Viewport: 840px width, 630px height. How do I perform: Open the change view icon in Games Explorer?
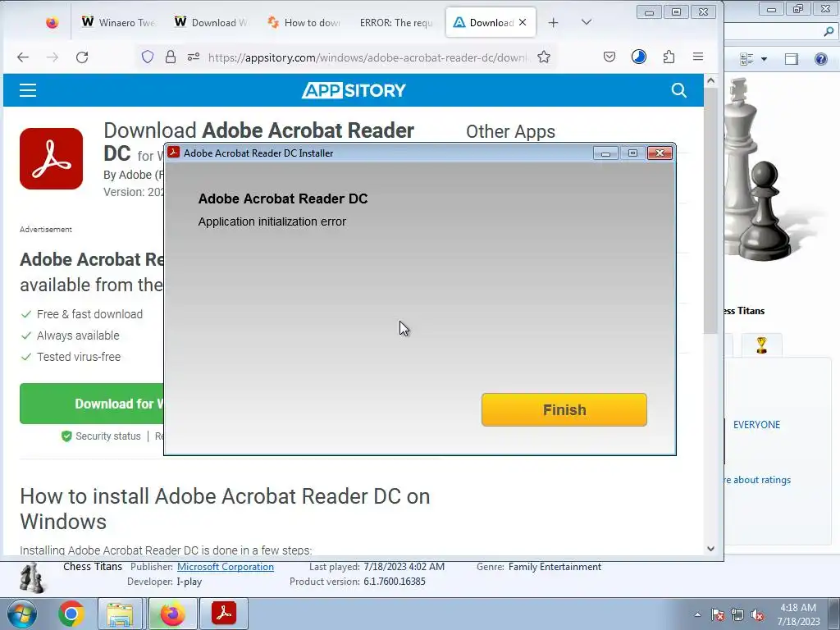[746, 59]
